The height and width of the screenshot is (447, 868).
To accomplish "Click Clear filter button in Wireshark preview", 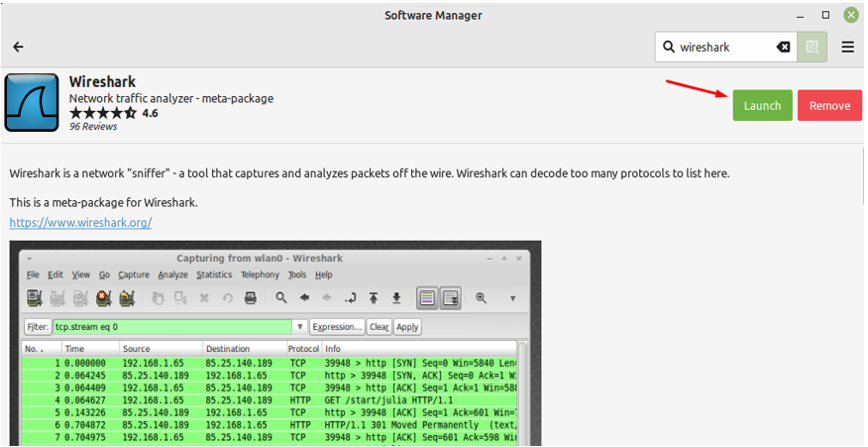I will 380,327.
